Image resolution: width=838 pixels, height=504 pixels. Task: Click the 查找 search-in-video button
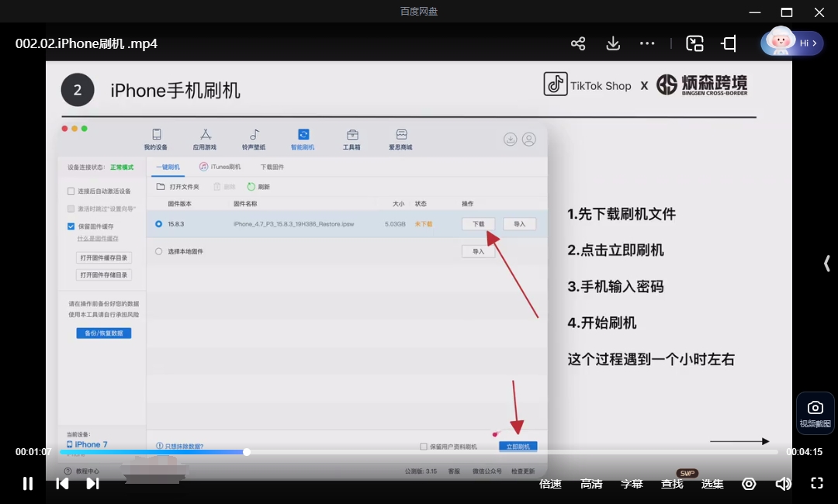[x=672, y=484]
